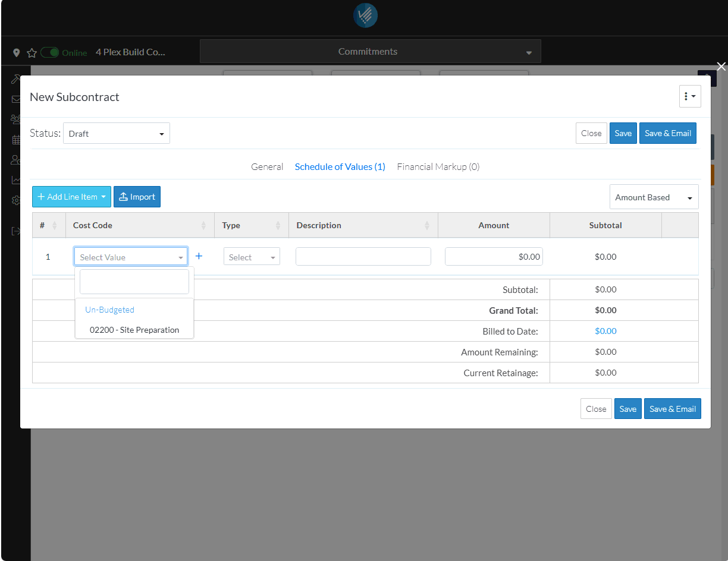Close the modal with the X icon
This screenshot has width=728, height=561.
pos(721,67)
